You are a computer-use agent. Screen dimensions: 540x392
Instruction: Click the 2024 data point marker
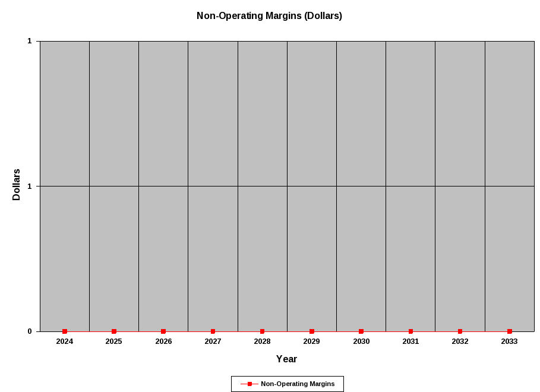click(x=65, y=331)
